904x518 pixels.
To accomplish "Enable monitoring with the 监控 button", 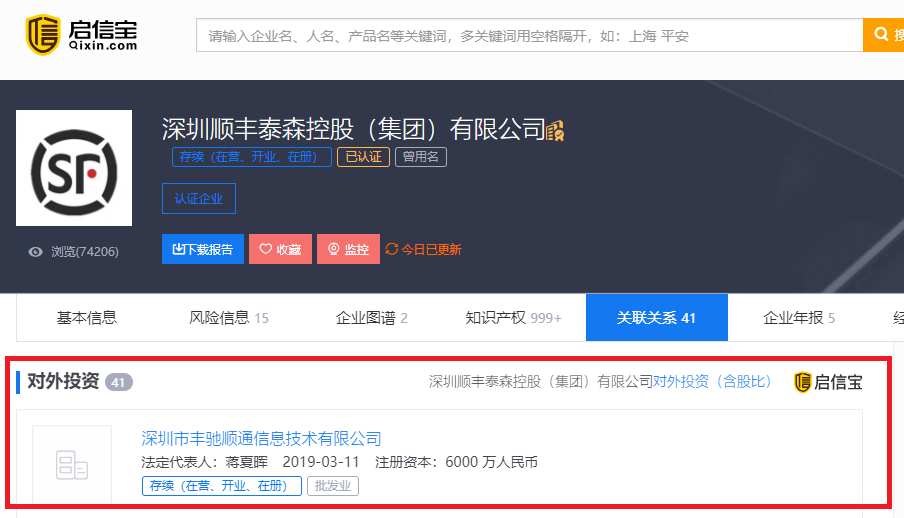I will [348, 249].
